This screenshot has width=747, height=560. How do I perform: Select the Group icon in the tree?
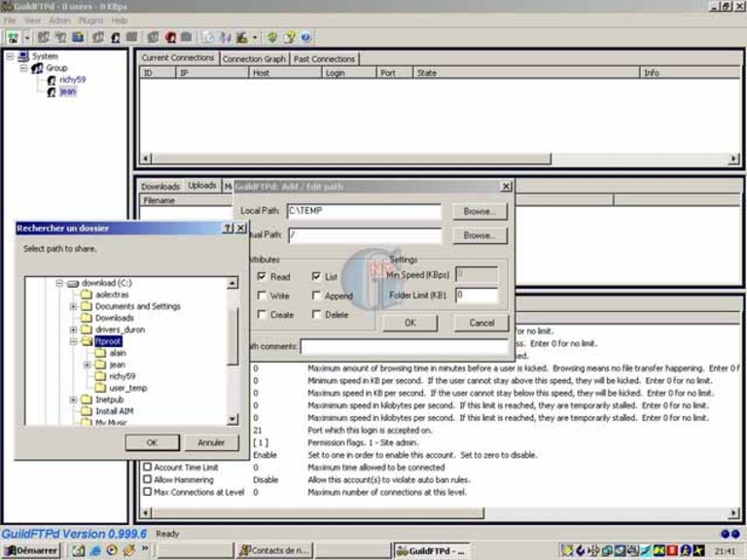37,68
